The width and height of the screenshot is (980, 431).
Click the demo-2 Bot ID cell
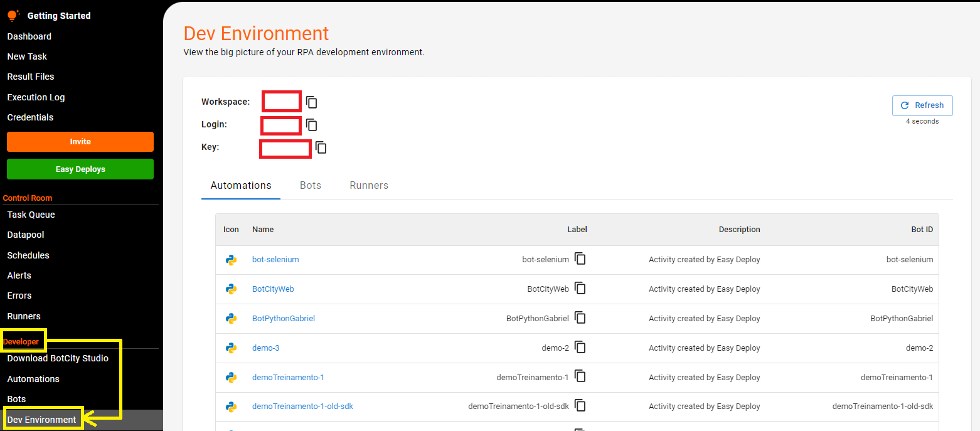click(920, 348)
